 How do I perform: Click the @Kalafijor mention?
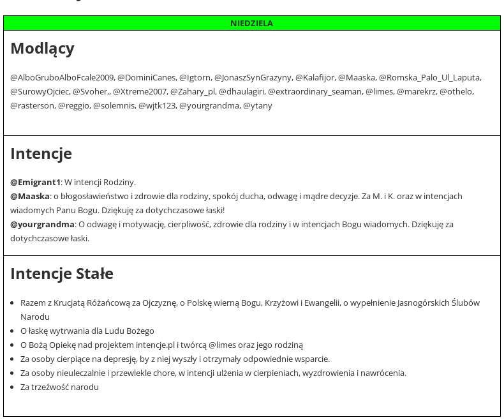[x=315, y=78]
